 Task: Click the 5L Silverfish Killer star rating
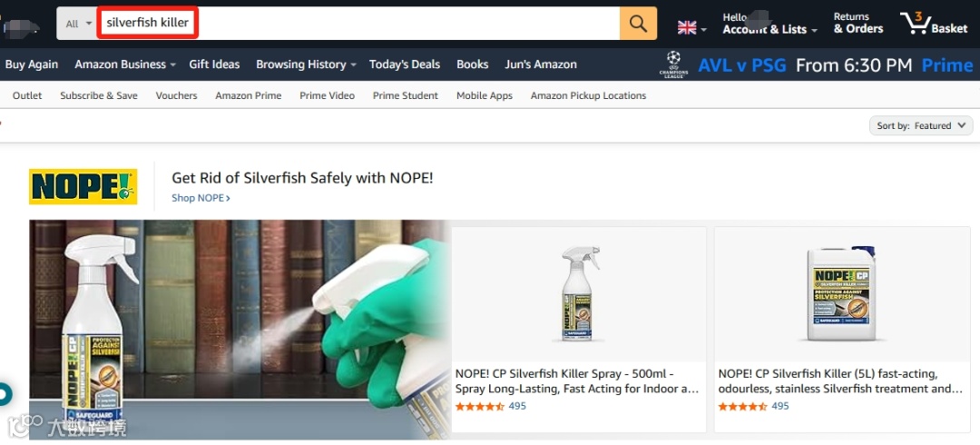tap(742, 406)
